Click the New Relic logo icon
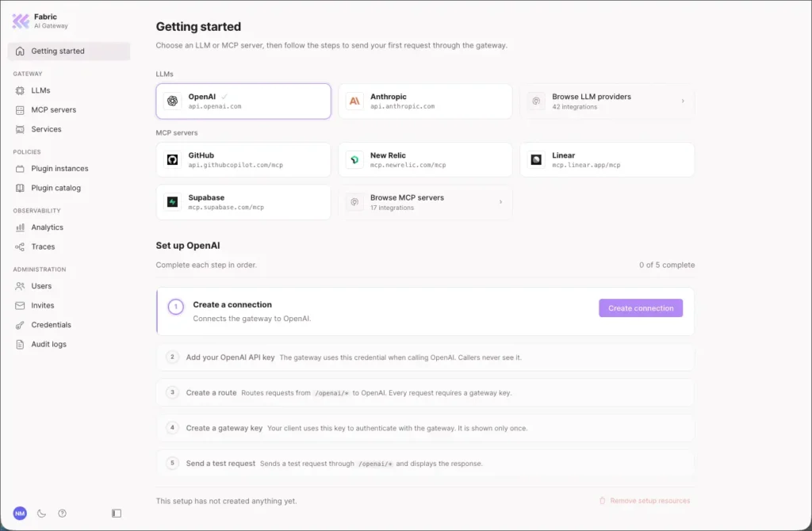The height and width of the screenshot is (531, 812). [354, 160]
